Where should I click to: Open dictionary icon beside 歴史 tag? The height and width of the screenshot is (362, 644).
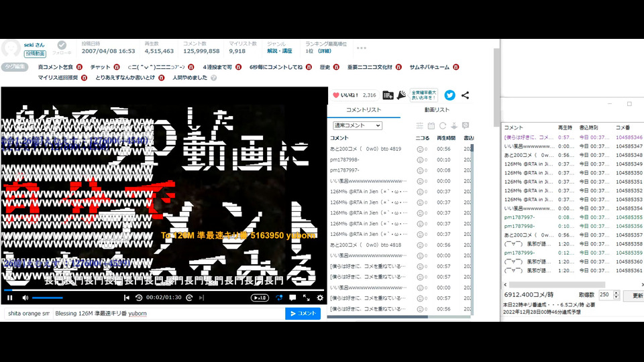336,67
